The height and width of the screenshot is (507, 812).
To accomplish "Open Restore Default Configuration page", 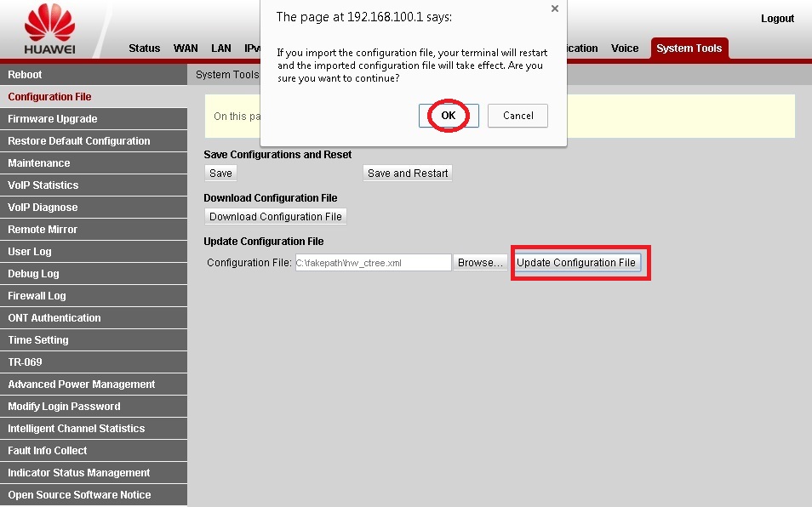I will [79, 141].
